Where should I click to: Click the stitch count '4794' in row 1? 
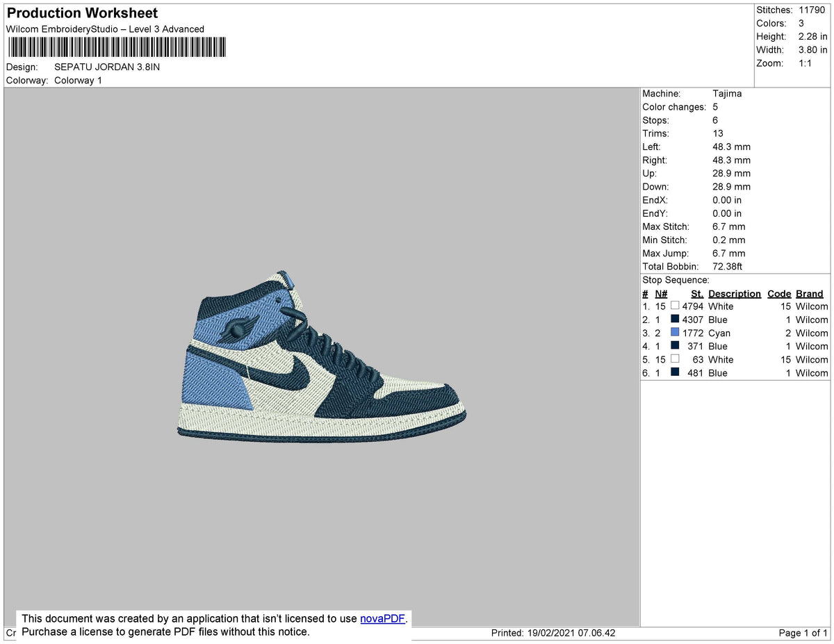tap(693, 306)
